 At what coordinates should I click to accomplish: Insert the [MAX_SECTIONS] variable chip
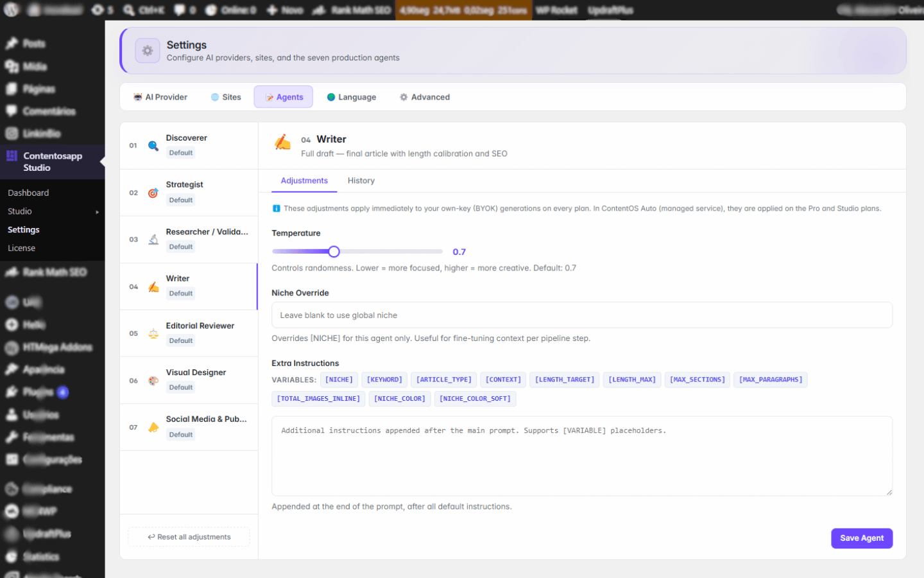pos(697,380)
